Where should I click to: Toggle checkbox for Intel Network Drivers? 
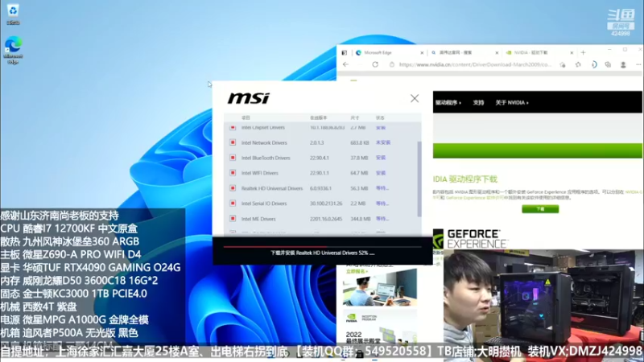(233, 142)
